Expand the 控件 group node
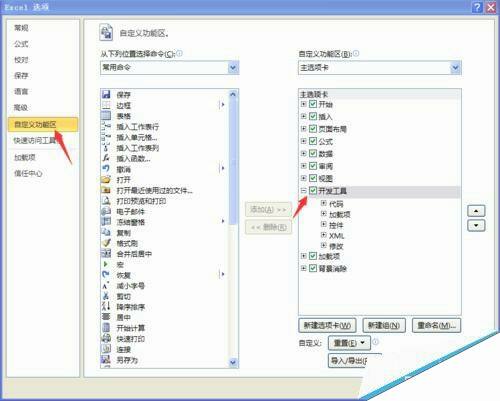The image size is (500, 401). [323, 224]
